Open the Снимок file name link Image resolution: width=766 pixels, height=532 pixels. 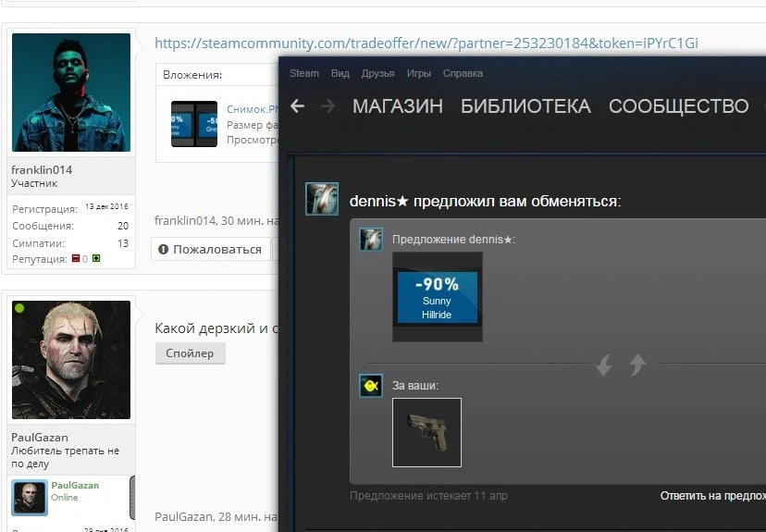(253, 109)
